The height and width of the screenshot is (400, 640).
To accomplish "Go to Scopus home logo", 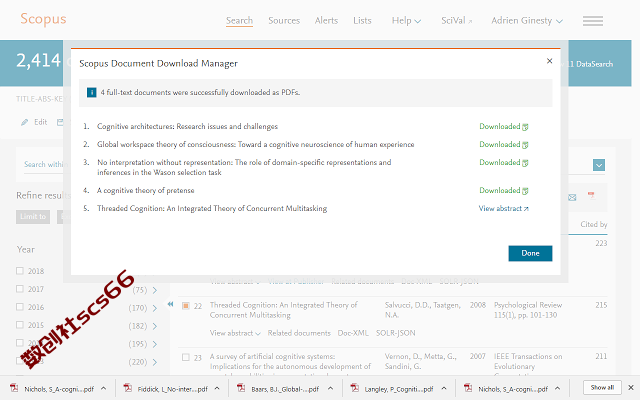I will tap(43, 19).
